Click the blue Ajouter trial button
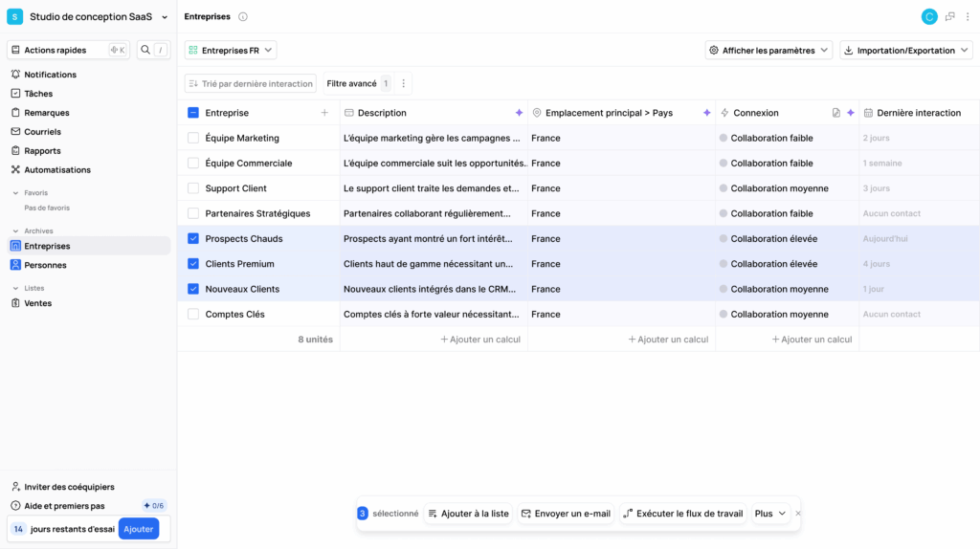This screenshot has height=549, width=980. (139, 529)
